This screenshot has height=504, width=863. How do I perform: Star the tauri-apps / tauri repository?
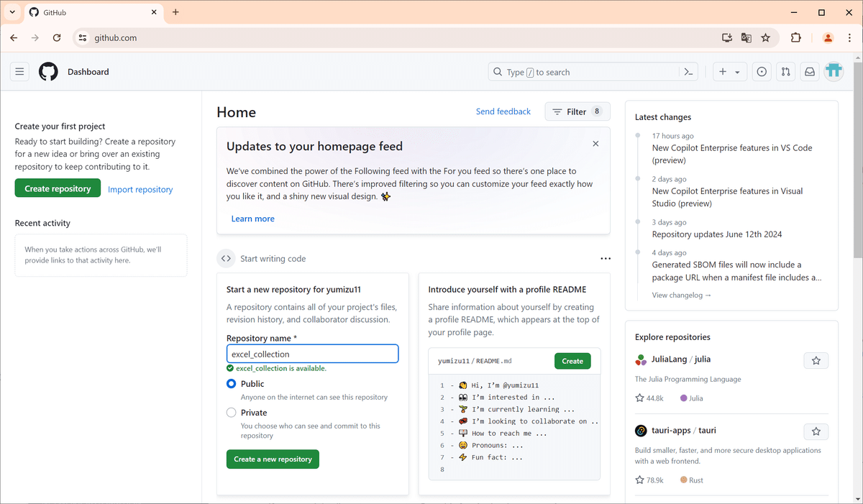(x=816, y=431)
